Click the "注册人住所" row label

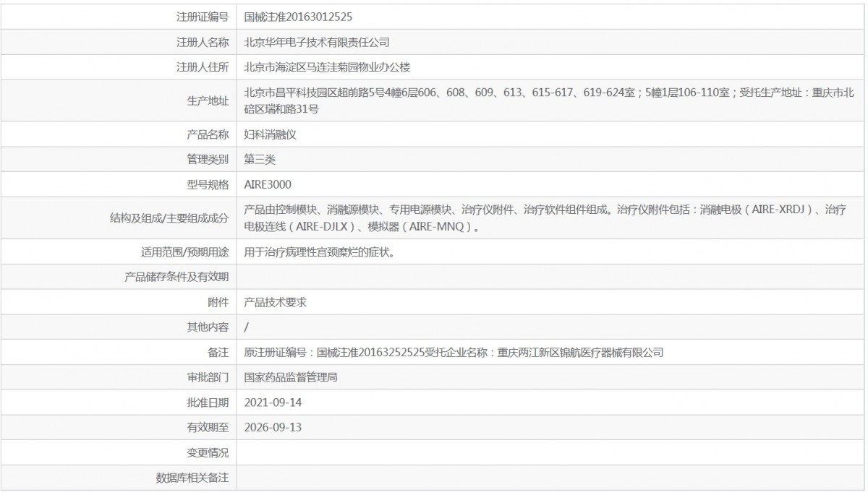tap(203, 67)
